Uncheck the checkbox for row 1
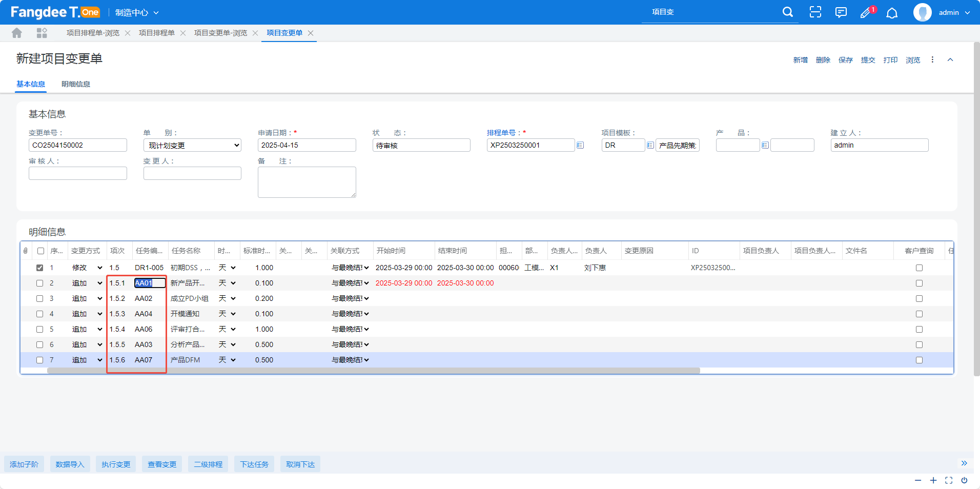980x489 pixels. click(40, 268)
